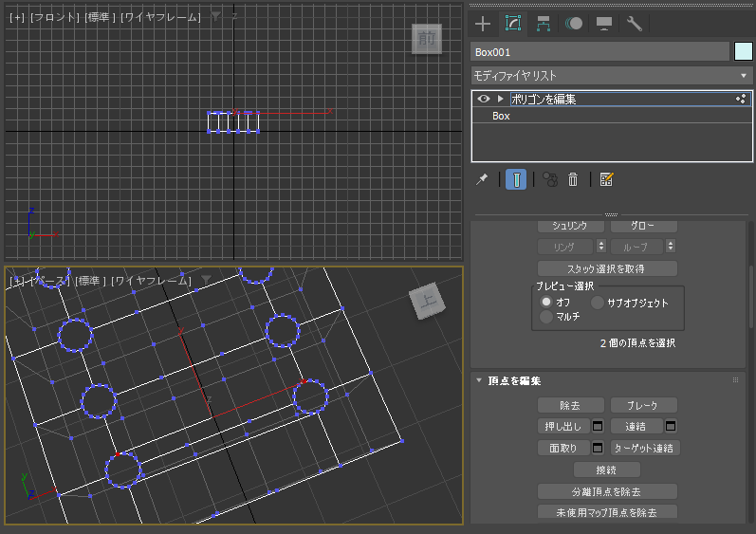The height and width of the screenshot is (534, 756).
Task: Click the ターゲット連結 button
Action: tap(645, 448)
